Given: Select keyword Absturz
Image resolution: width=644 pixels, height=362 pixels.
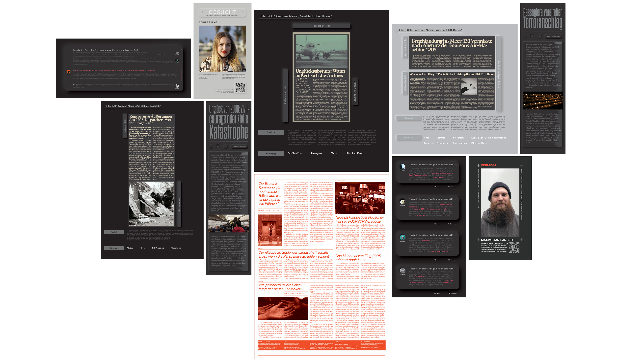Looking at the screenshot, I should click(x=130, y=248).
